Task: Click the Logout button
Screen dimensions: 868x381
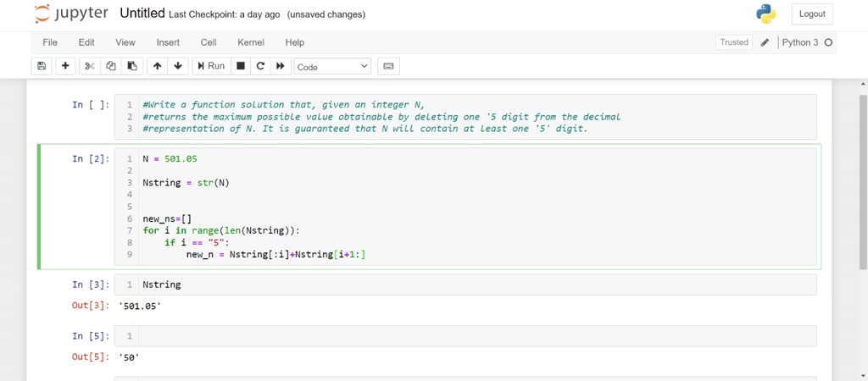Action: coord(811,14)
